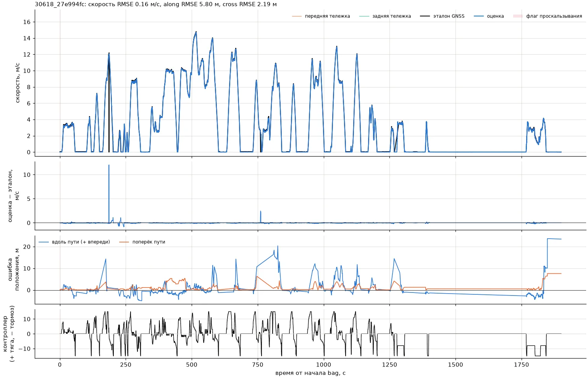Click the y-axis label 'скорость, м/с'
This screenshot has height=378, width=588.
click(18, 83)
